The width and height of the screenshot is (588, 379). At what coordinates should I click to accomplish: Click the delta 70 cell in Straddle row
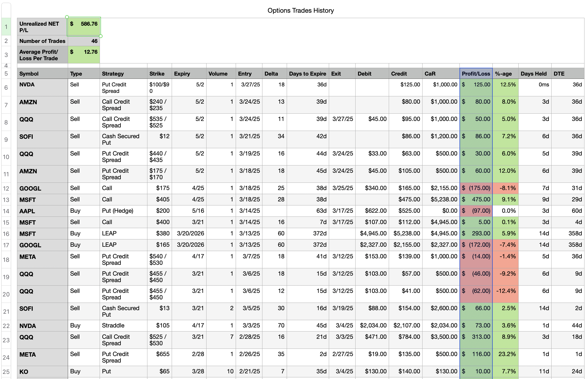point(275,326)
